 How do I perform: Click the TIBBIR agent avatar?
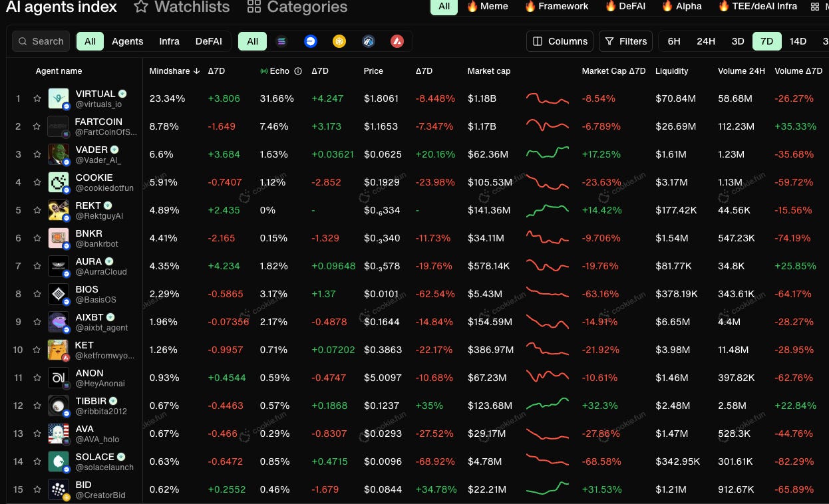pos(59,406)
